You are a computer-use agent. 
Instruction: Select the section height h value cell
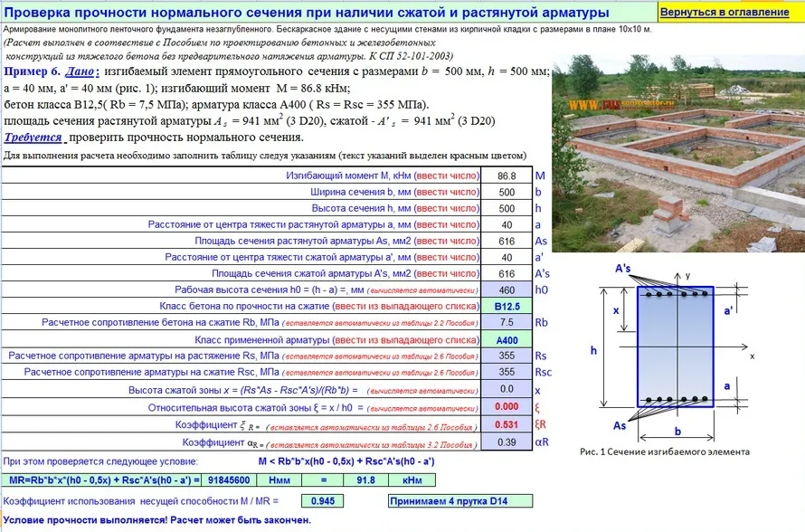(507, 208)
